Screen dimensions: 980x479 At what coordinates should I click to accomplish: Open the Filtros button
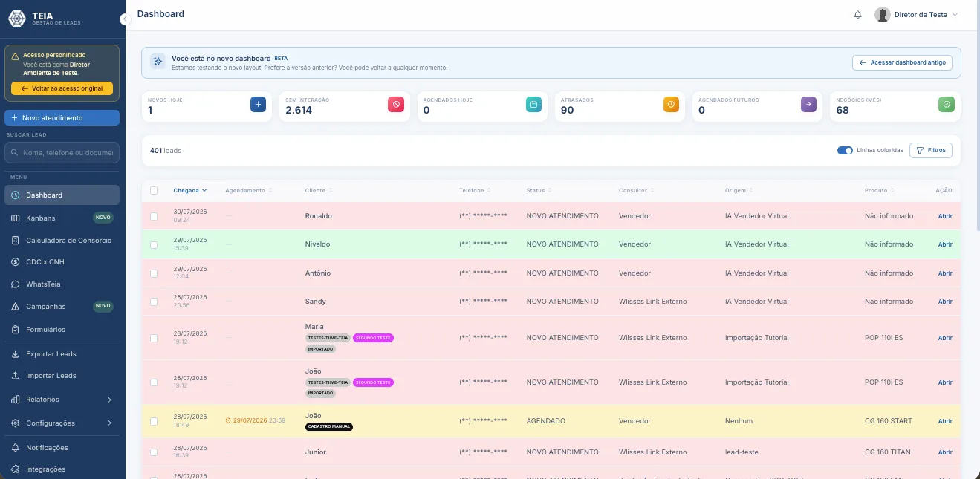click(931, 151)
